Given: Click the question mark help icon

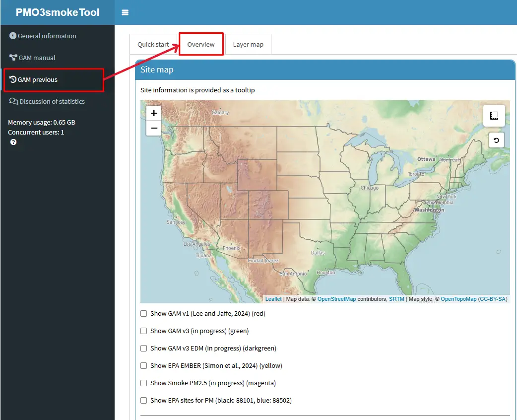Looking at the screenshot, I should pyautogui.click(x=13, y=142).
